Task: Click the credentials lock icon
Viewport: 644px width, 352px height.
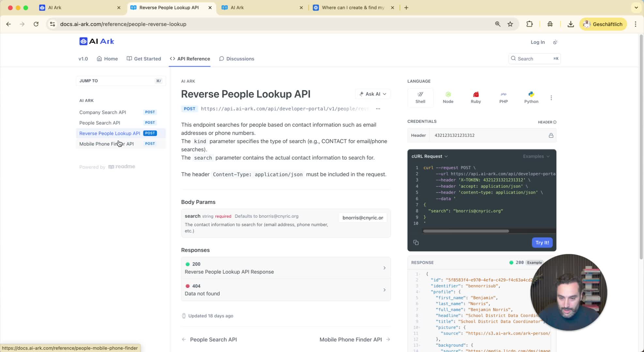Action: pos(551,135)
